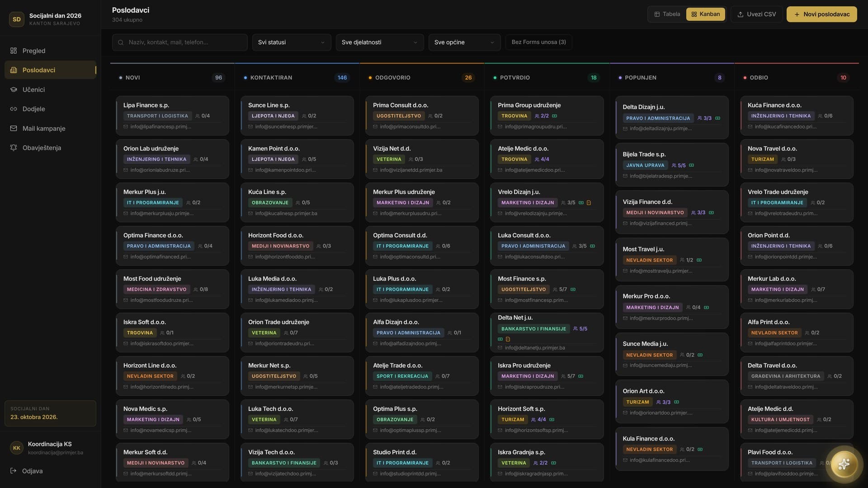
Task: Click the Uvezi CSV button
Action: click(756, 14)
